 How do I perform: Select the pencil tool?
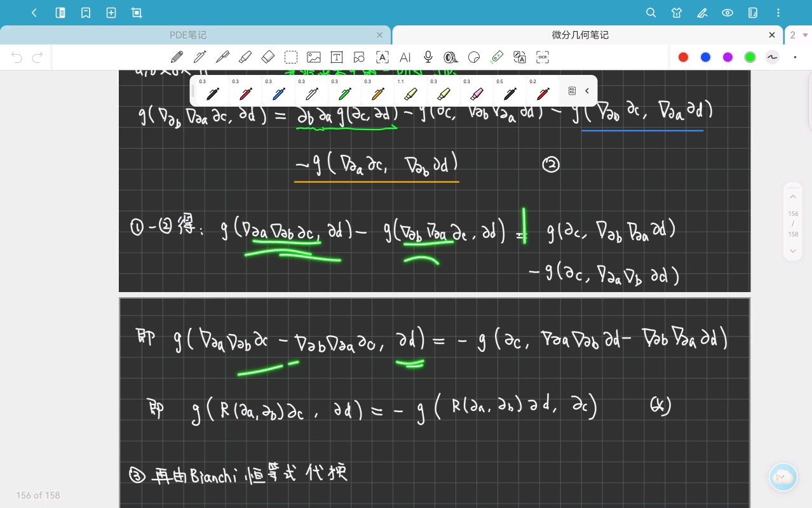coord(177,57)
